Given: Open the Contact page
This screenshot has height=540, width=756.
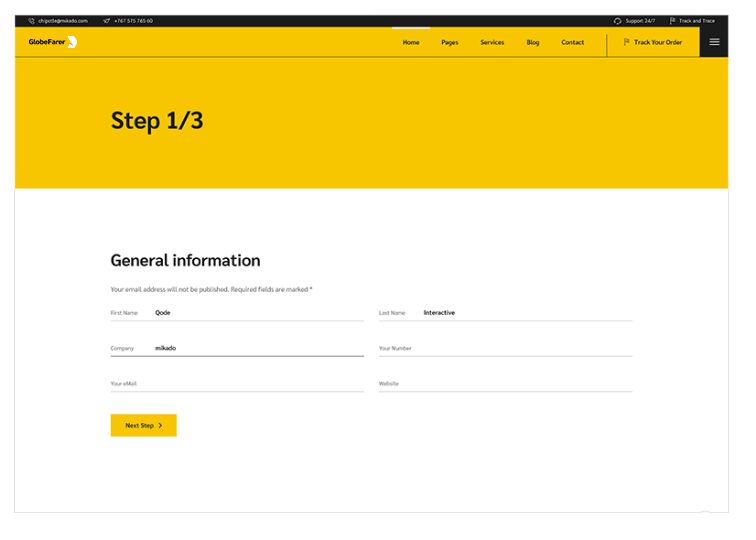Looking at the screenshot, I should (573, 43).
